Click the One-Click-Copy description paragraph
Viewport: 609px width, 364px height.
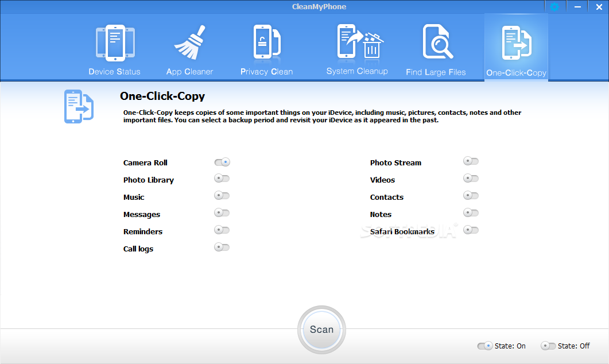[x=322, y=116]
